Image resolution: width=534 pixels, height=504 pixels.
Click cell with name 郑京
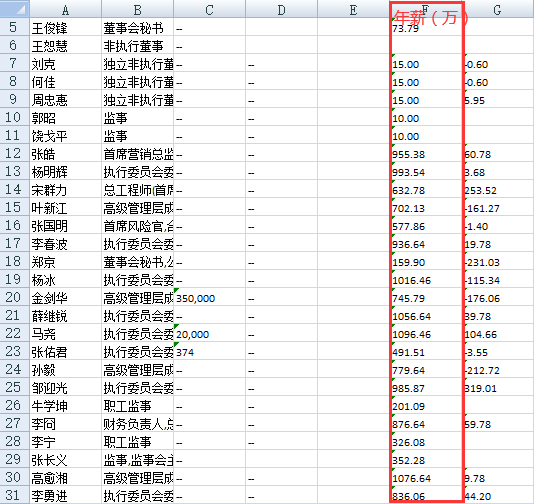65,261
